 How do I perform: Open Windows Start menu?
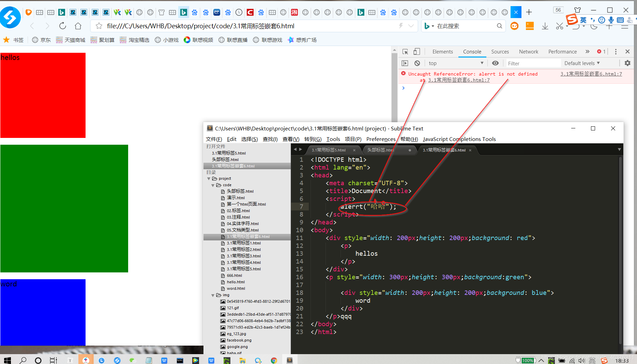[7, 360]
